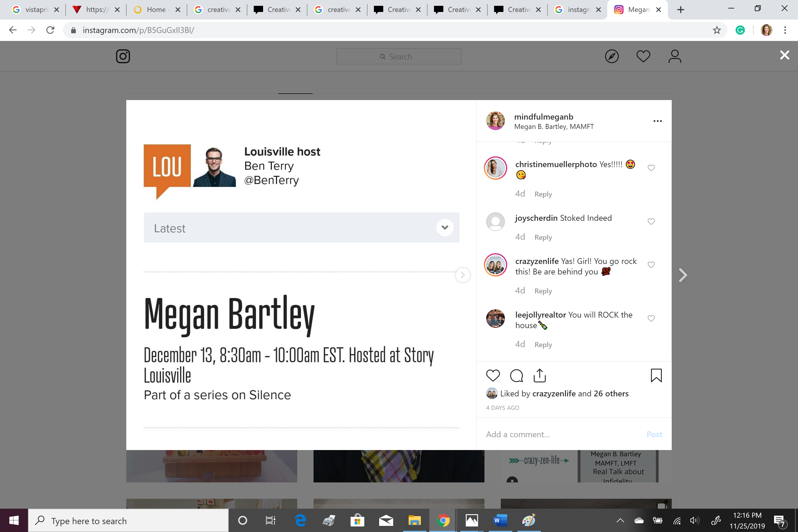The height and width of the screenshot is (532, 798).
Task: Open the Activity heart in header
Action: 643,56
